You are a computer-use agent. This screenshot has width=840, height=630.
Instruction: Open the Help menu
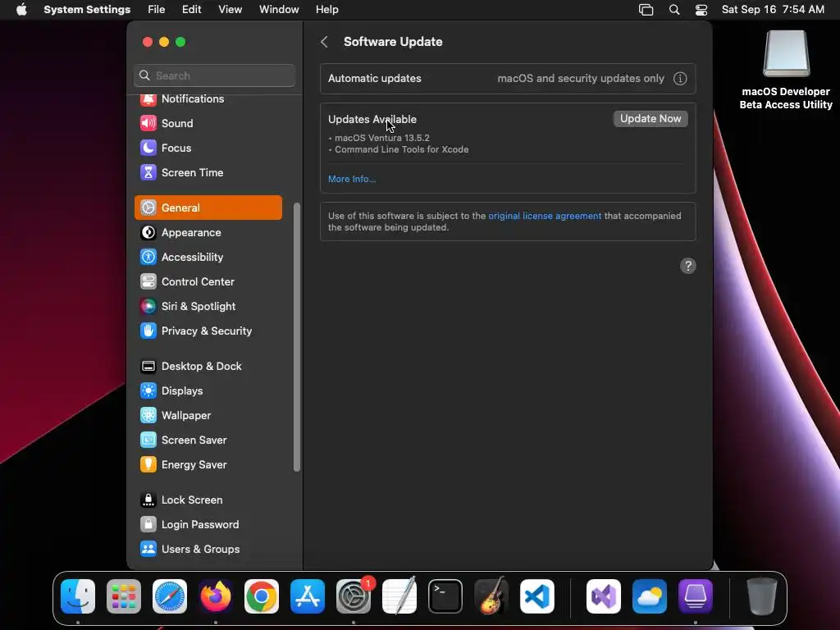pyautogui.click(x=326, y=10)
